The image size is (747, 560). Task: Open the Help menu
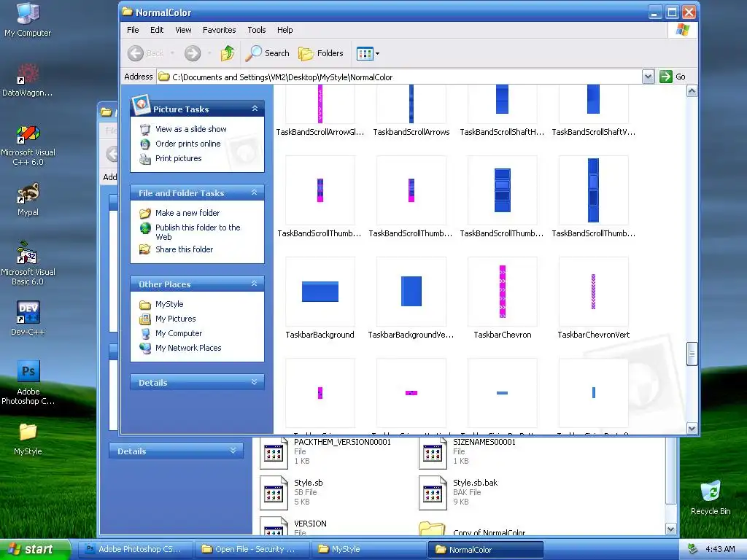(285, 29)
